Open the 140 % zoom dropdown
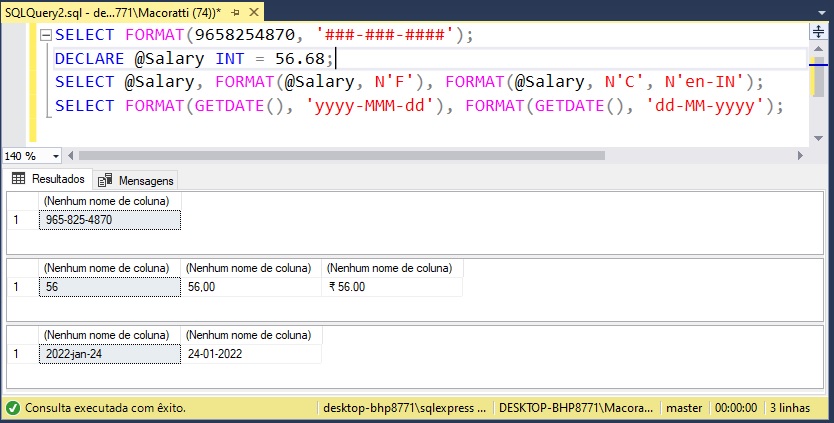The width and height of the screenshot is (834, 423). coord(56,156)
